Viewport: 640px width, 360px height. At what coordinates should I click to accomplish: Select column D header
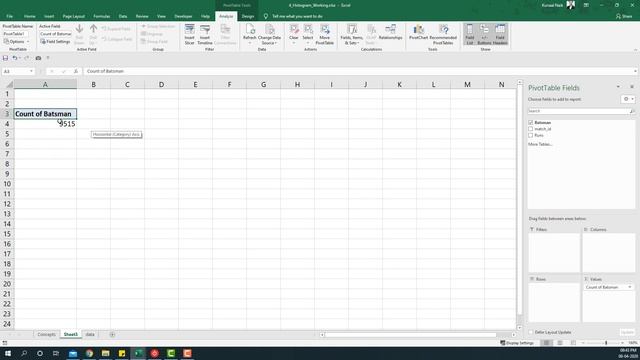click(x=161, y=84)
